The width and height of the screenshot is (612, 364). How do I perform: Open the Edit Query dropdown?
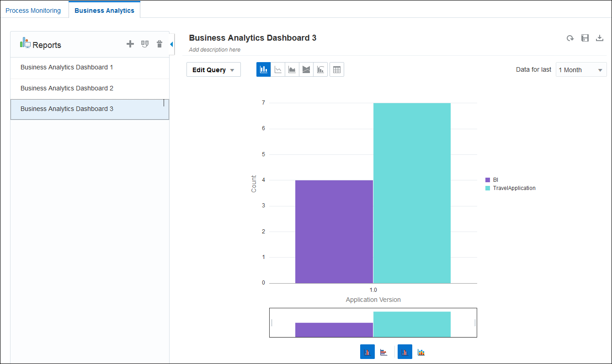coord(213,69)
